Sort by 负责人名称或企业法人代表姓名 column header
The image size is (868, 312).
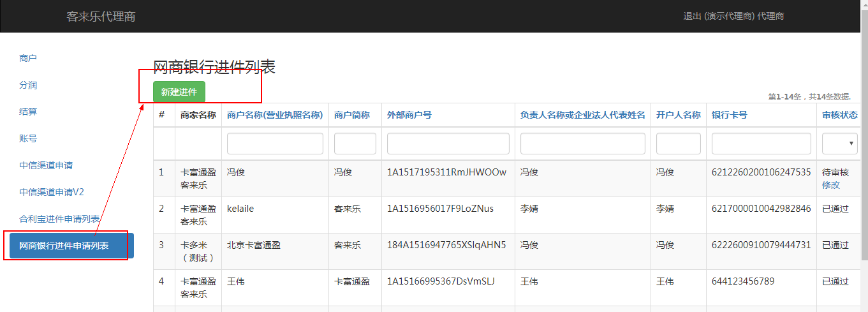coord(583,115)
